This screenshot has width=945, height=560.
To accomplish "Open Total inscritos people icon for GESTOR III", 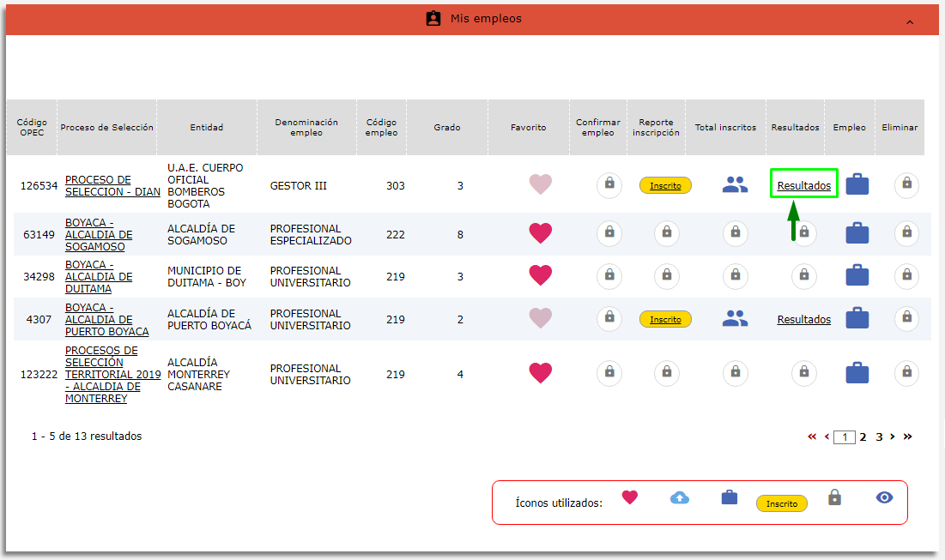I will [x=735, y=185].
